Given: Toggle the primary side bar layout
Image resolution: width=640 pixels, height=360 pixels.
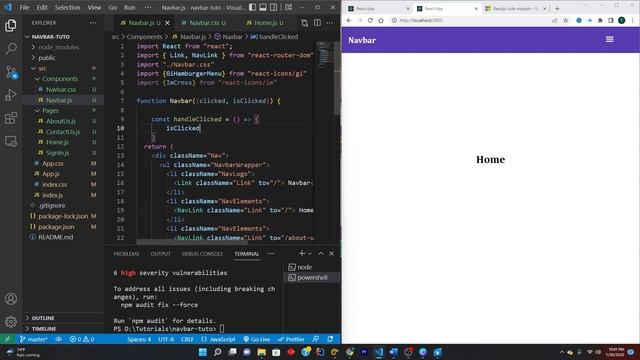Looking at the screenshot, I should click(253, 7).
